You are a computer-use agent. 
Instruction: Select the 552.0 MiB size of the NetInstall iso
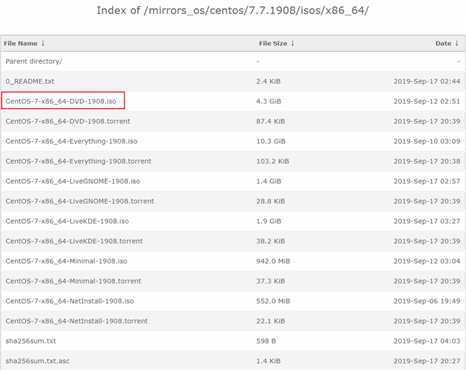point(273,301)
